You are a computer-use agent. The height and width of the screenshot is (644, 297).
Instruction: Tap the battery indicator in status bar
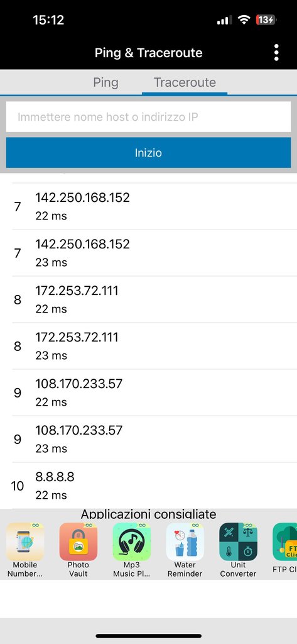pyautogui.click(x=266, y=19)
